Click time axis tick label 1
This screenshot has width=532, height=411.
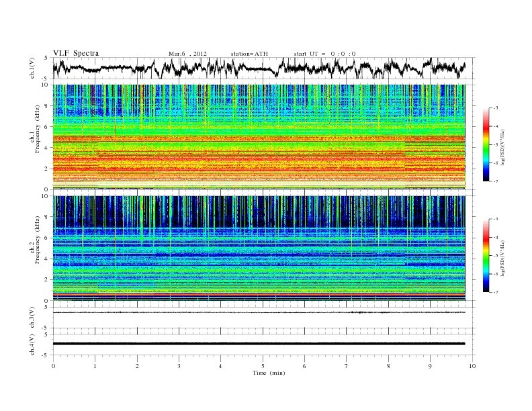95,366
